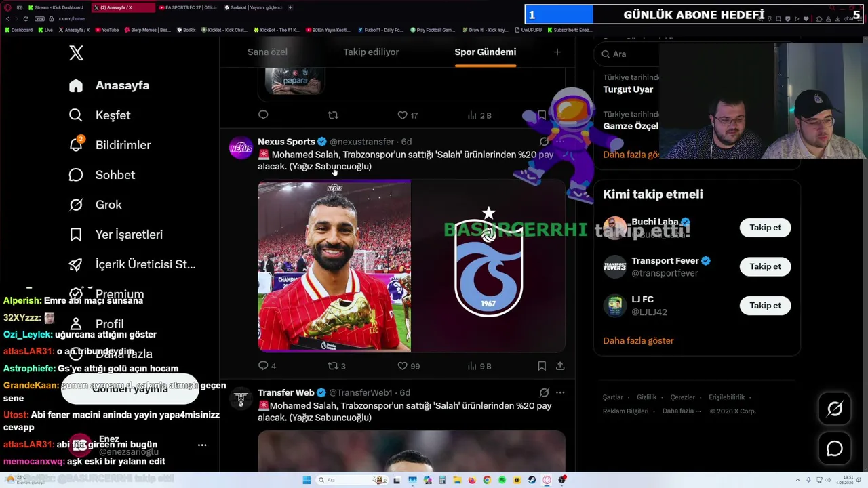Open Reklam Bilgileri footer link
The width and height of the screenshot is (868, 488).
[x=625, y=411]
